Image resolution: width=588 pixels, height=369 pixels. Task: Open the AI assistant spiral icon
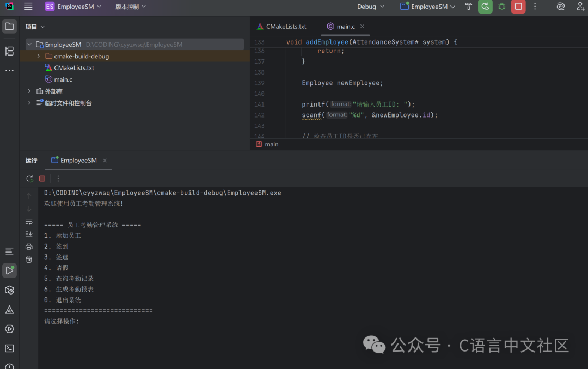[560, 7]
